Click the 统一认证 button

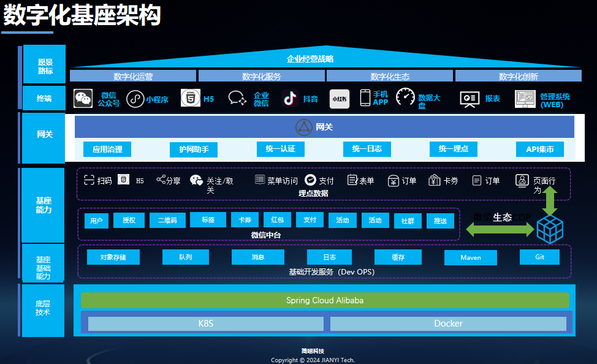click(280, 149)
